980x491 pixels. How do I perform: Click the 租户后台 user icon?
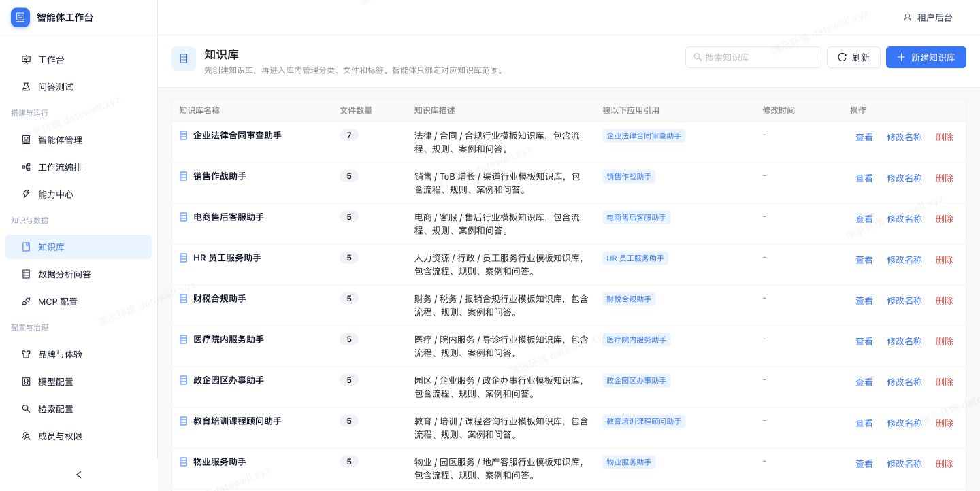point(907,18)
